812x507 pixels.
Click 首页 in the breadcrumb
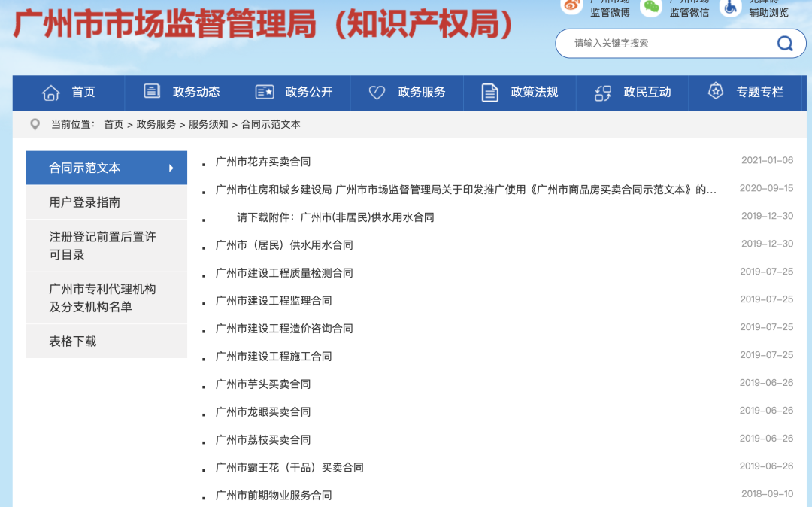[114, 125]
